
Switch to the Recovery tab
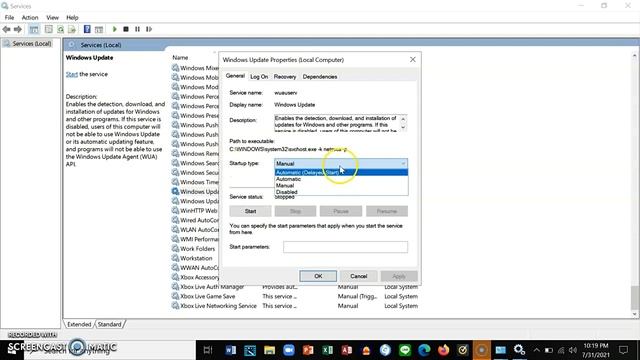[285, 76]
